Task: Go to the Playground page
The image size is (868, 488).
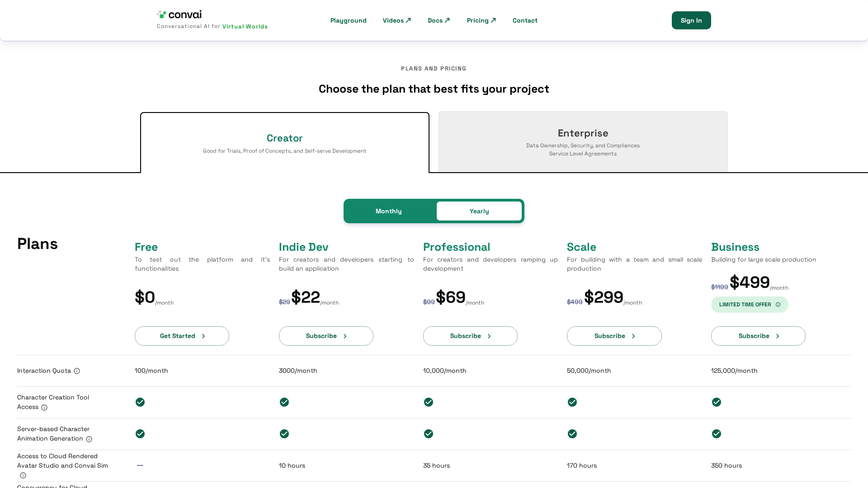Action: [349, 20]
